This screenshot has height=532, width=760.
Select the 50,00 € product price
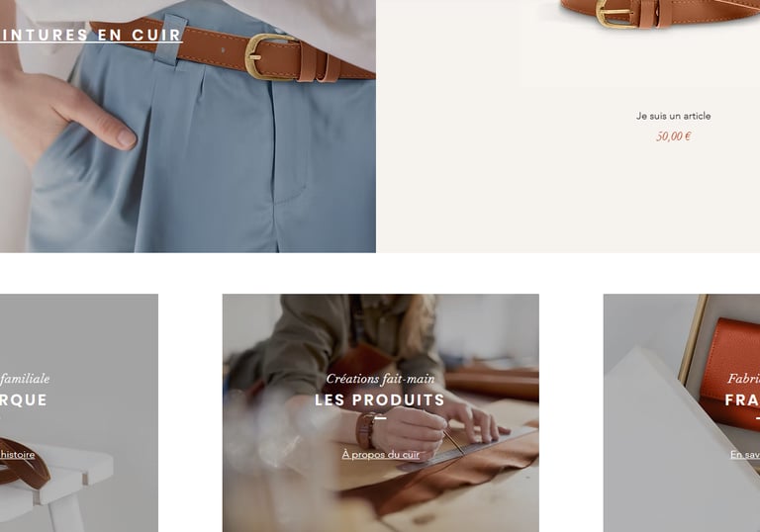click(x=673, y=136)
